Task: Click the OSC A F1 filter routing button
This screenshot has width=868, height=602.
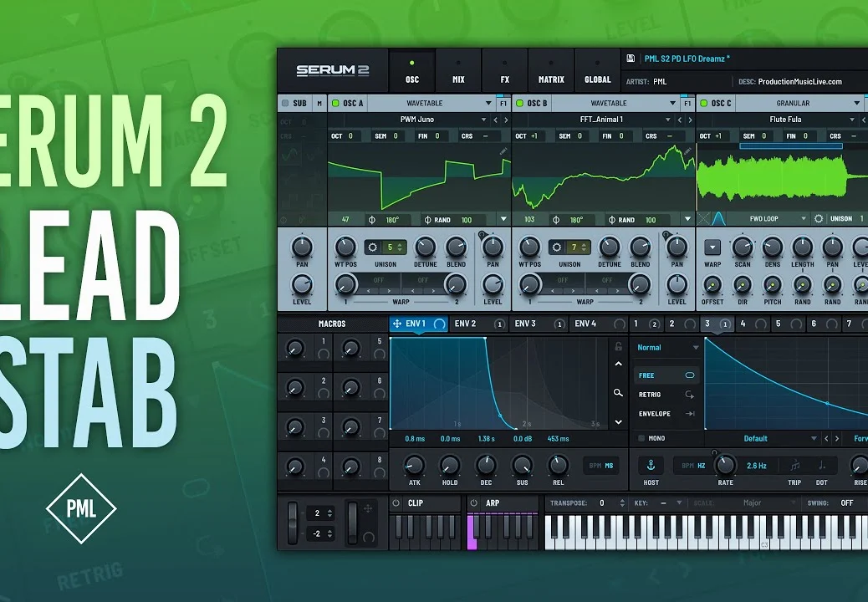Action: tap(503, 103)
